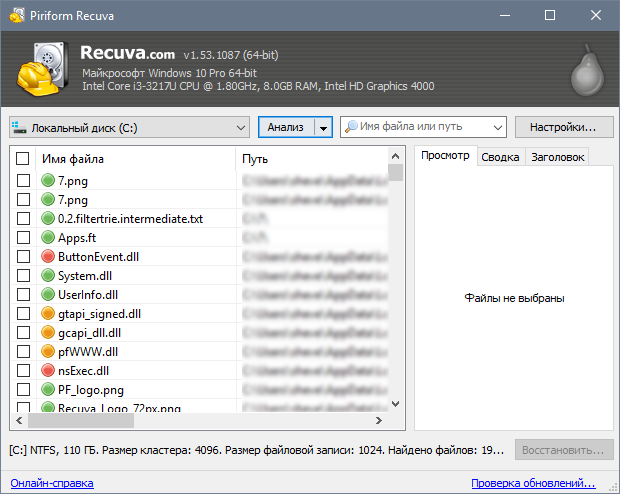Check the box for pfWWW.dll
Image resolution: width=620 pixels, height=494 pixels.
23,351
